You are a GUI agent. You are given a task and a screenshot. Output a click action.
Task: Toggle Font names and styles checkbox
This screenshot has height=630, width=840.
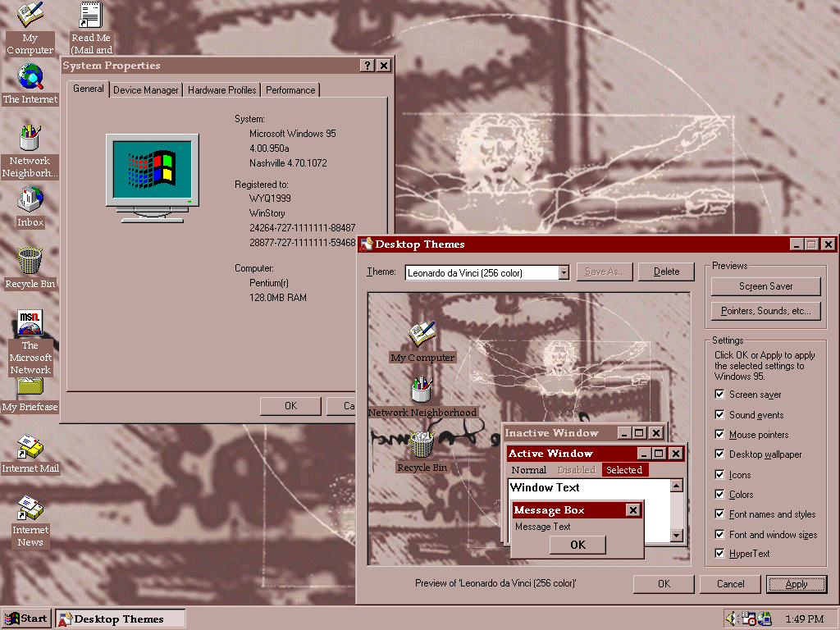pyautogui.click(x=719, y=514)
